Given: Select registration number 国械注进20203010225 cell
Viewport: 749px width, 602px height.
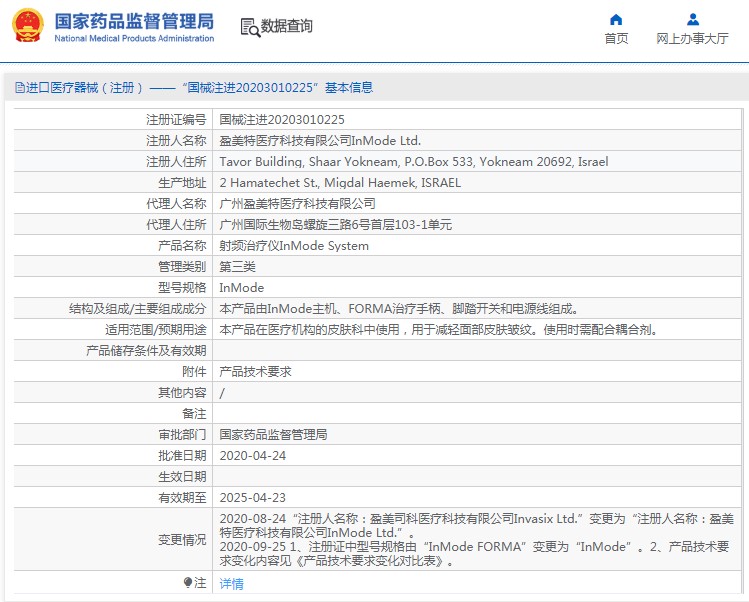Looking at the screenshot, I should (282, 119).
